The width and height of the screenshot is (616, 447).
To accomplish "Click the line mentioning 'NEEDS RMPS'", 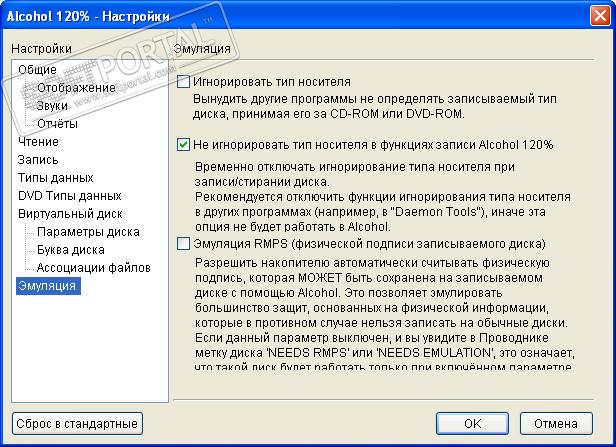I will 385,353.
